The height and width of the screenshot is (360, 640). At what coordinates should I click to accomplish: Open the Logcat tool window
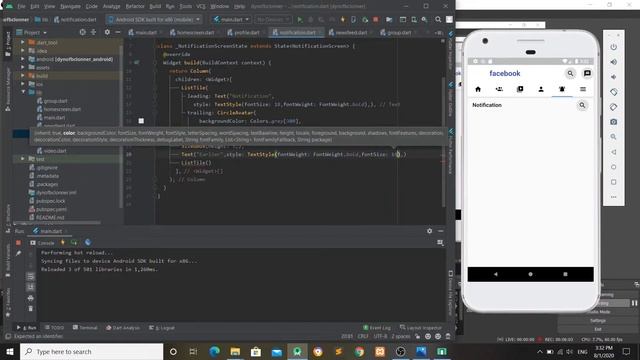click(x=162, y=328)
